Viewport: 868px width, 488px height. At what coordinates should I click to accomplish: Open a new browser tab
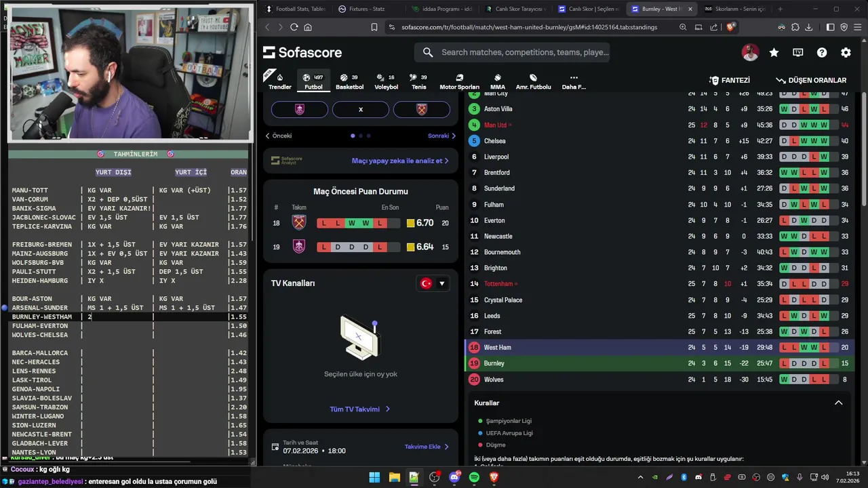(x=780, y=9)
